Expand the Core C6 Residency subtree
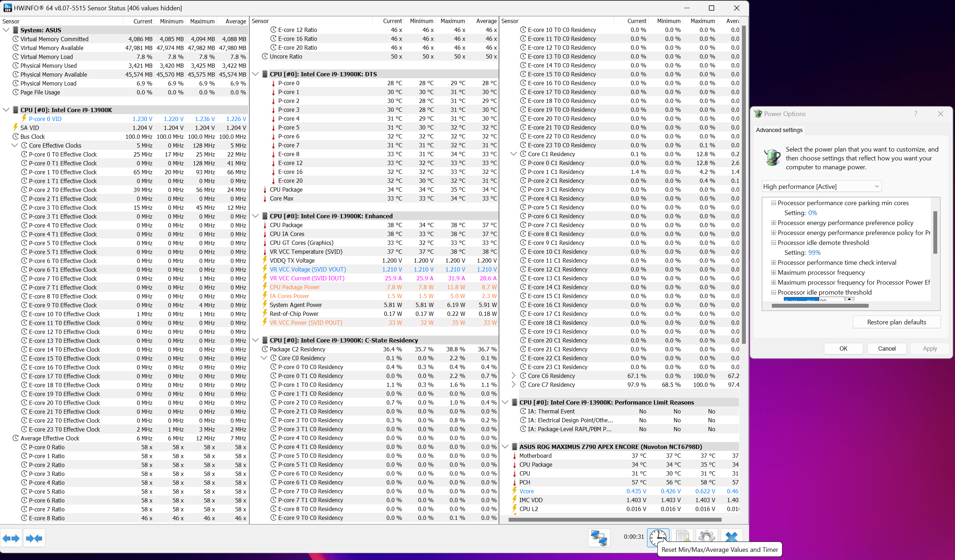Screen dimensions: 955x560 click(514, 375)
